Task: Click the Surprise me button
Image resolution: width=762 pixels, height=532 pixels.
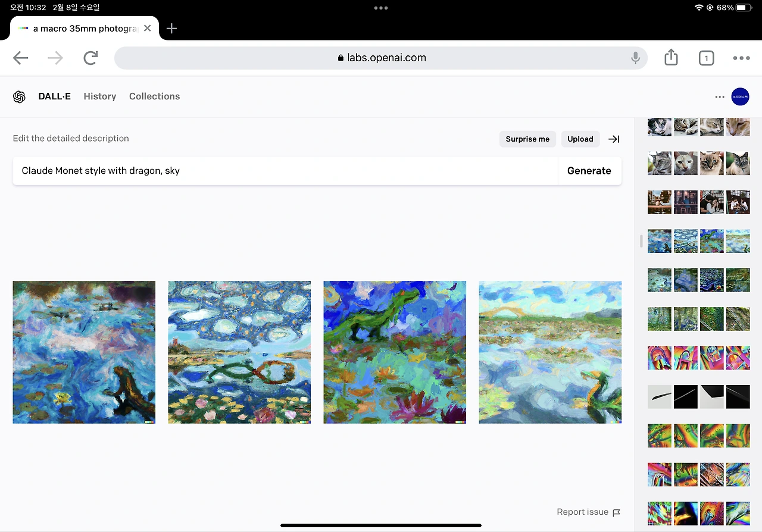Action: click(527, 139)
